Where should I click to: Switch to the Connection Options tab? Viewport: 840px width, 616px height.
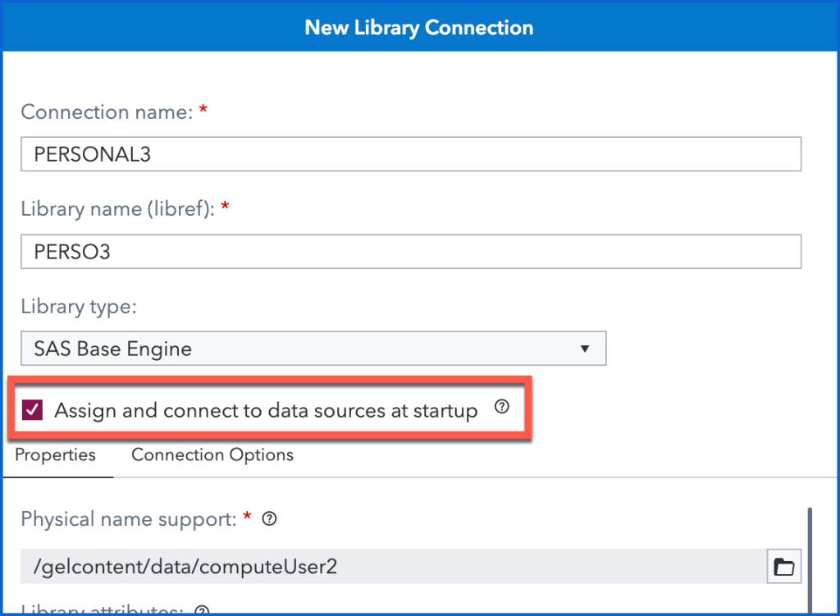point(212,454)
